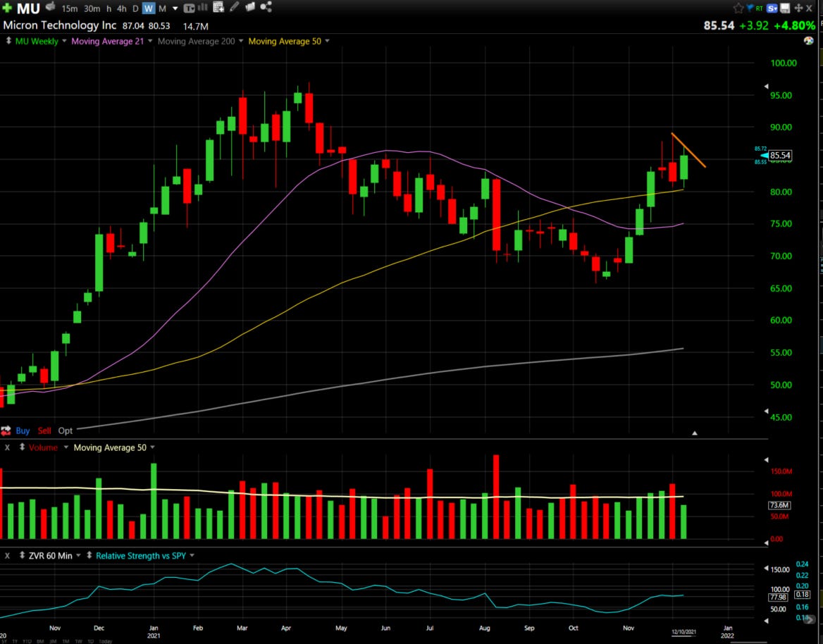Click the 100.00 price scale label

[x=783, y=63]
